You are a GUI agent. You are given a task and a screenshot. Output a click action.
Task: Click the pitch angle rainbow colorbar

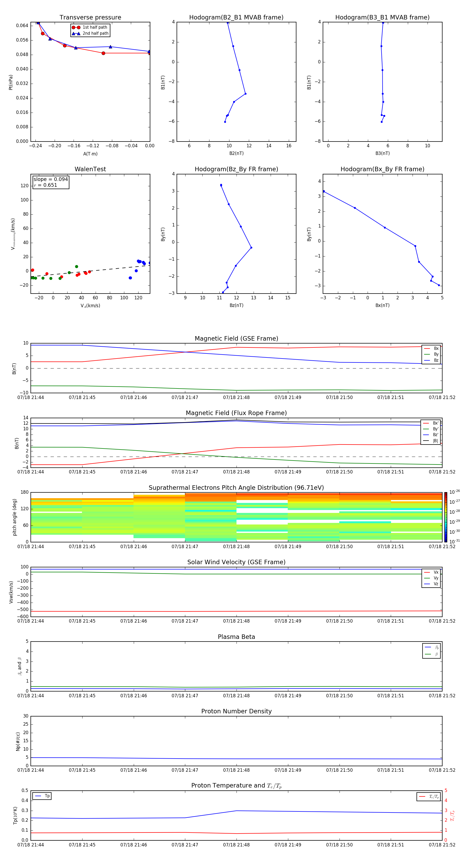pos(446,517)
